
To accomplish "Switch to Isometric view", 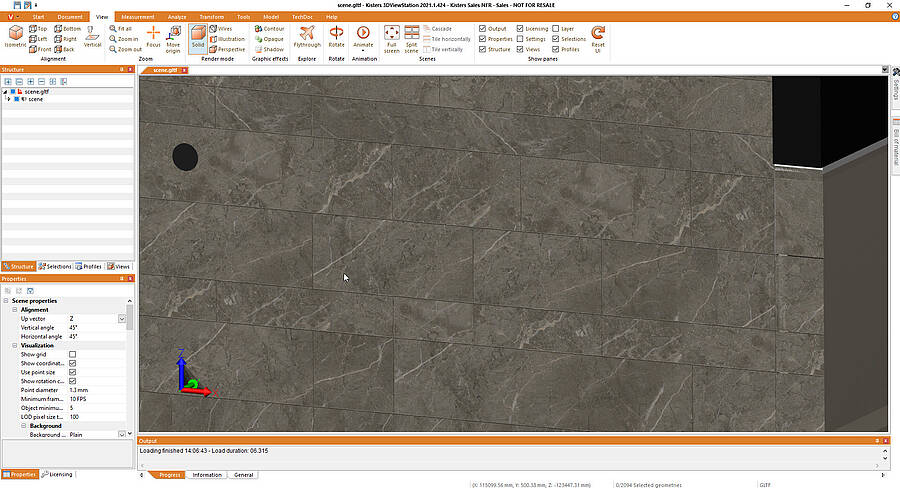I will pos(15,37).
